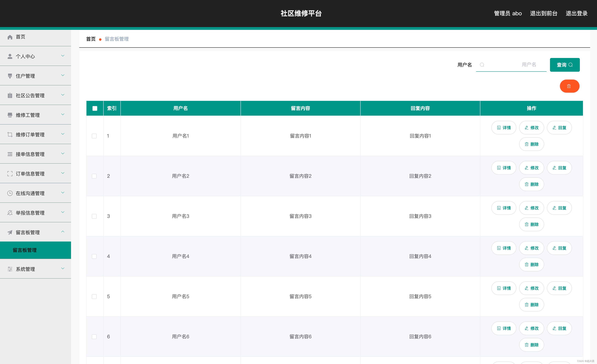The image size is (597, 364).
Task: Click the 查询 search button
Action: click(x=565, y=65)
